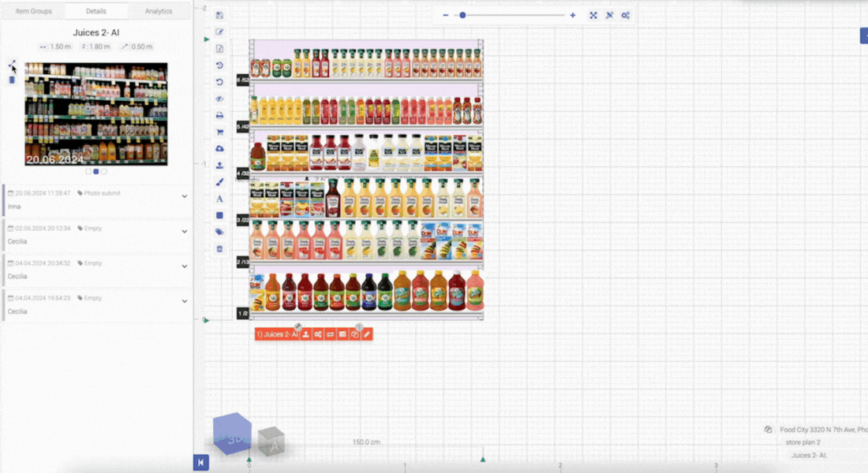This screenshot has width=868, height=473.
Task: Expand the Cecilia 02.05.2024 entry
Action: [185, 231]
